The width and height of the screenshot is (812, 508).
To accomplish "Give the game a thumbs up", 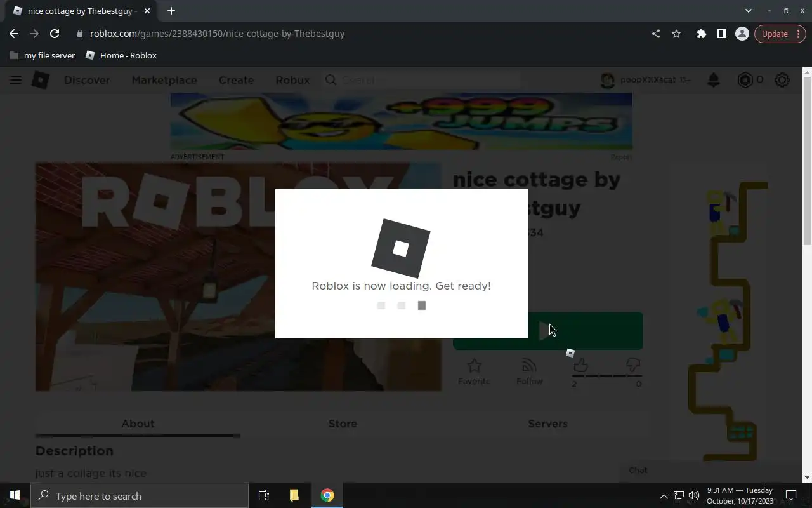I will pyautogui.click(x=580, y=365).
